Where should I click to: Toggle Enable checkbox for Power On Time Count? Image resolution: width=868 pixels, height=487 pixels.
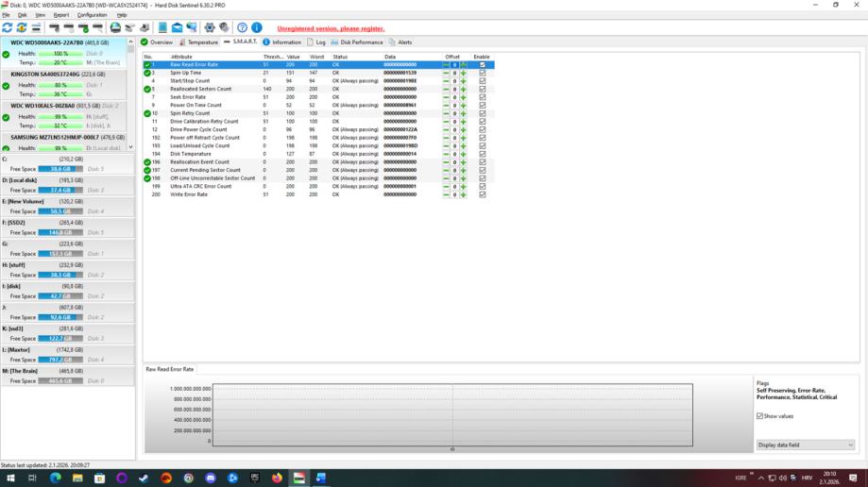[482, 105]
